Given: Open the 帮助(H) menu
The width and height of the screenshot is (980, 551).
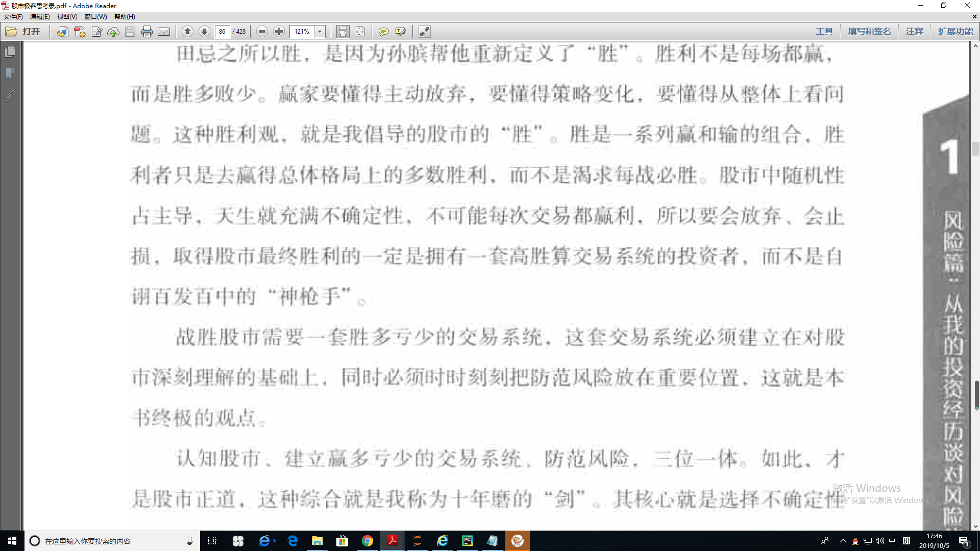Looking at the screenshot, I should coord(125,17).
